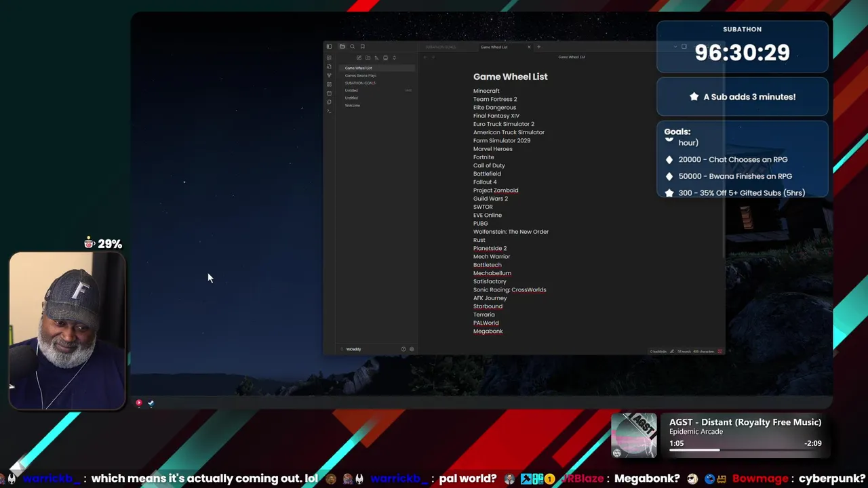Click the Team Fortress 2 line

pos(495,99)
